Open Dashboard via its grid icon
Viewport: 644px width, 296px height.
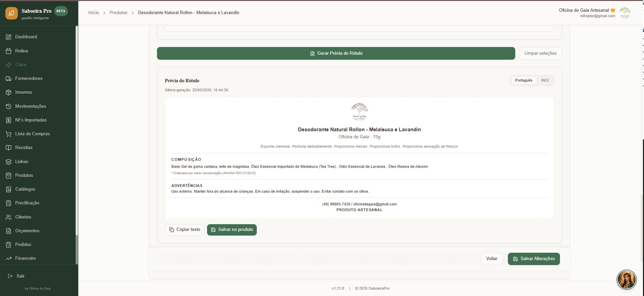coord(9,37)
